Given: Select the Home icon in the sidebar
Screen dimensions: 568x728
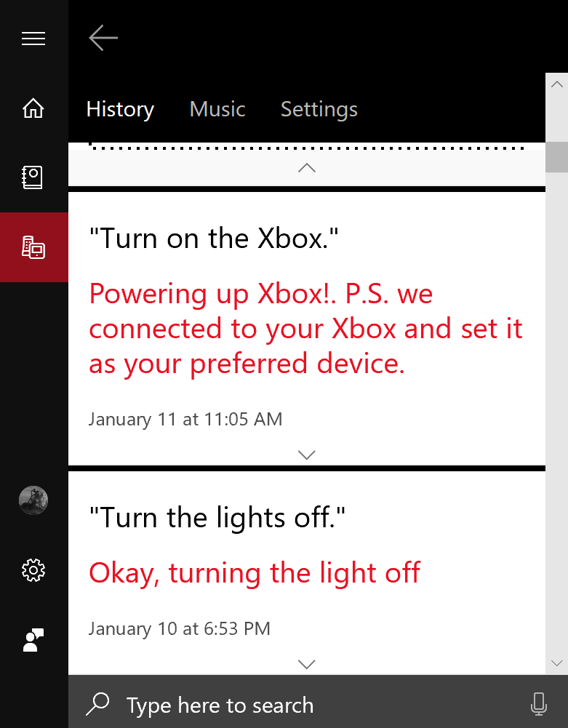Looking at the screenshot, I should tap(33, 108).
